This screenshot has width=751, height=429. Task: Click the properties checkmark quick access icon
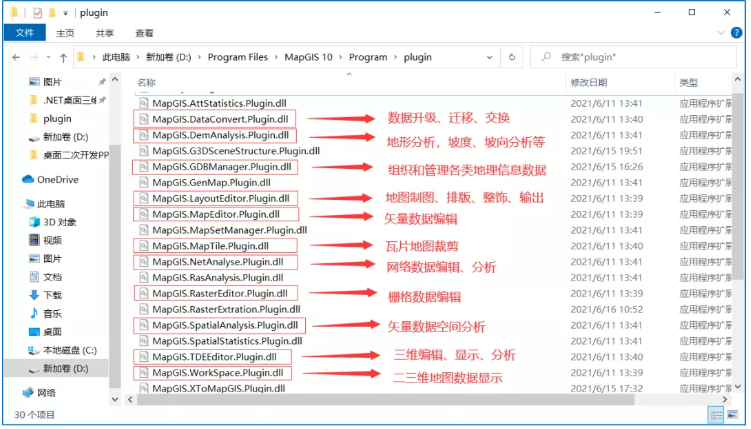(37, 13)
